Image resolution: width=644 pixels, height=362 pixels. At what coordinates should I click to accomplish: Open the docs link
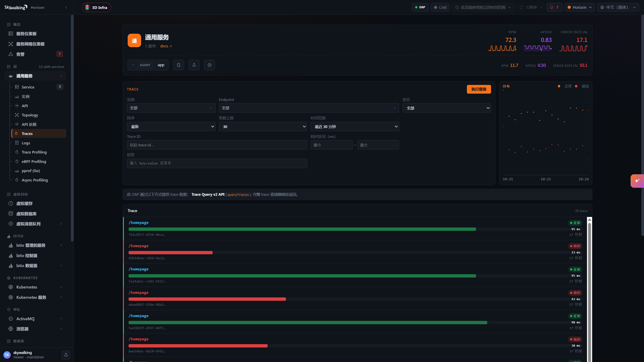[x=166, y=46]
